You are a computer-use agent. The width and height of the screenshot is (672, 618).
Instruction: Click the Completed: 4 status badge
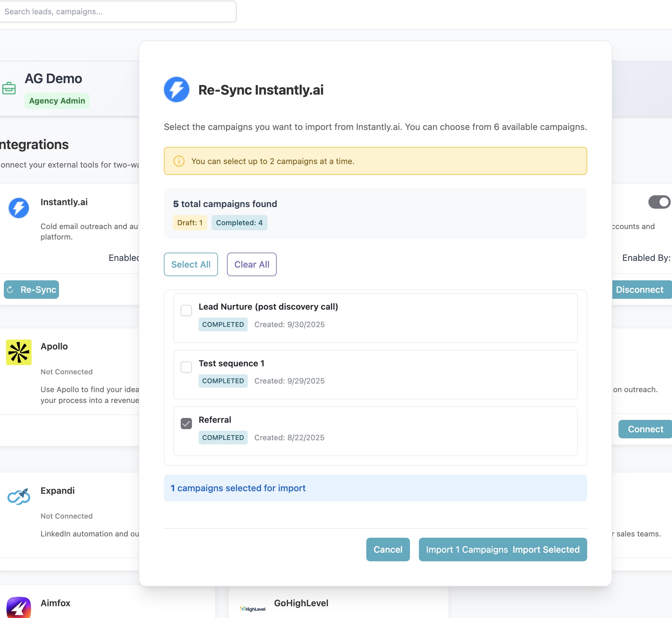[239, 223]
